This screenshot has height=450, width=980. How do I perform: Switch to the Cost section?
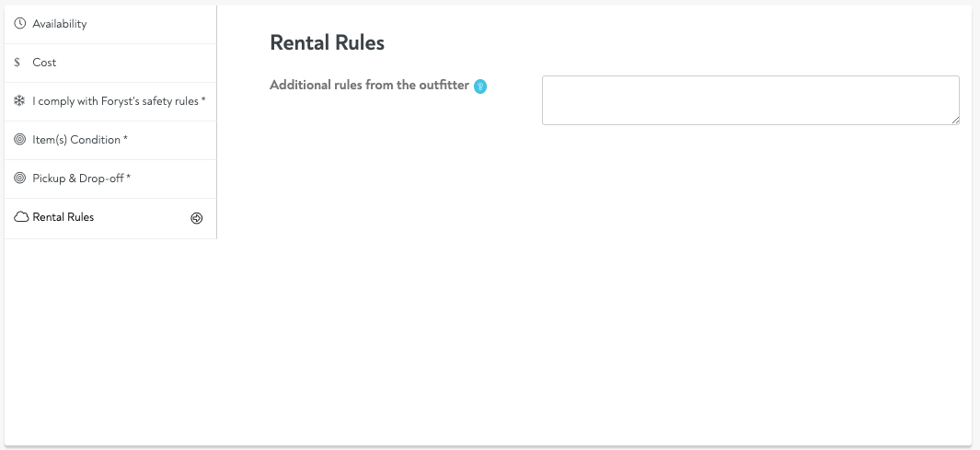point(44,63)
